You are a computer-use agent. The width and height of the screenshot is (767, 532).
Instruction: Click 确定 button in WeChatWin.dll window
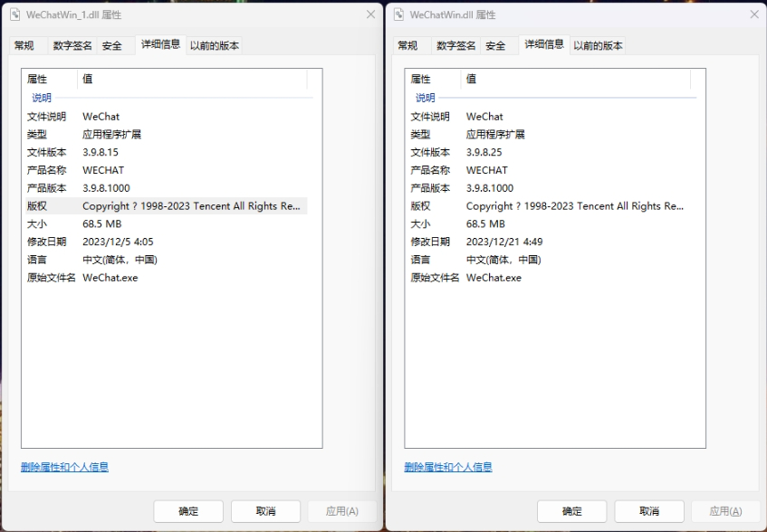point(571,511)
